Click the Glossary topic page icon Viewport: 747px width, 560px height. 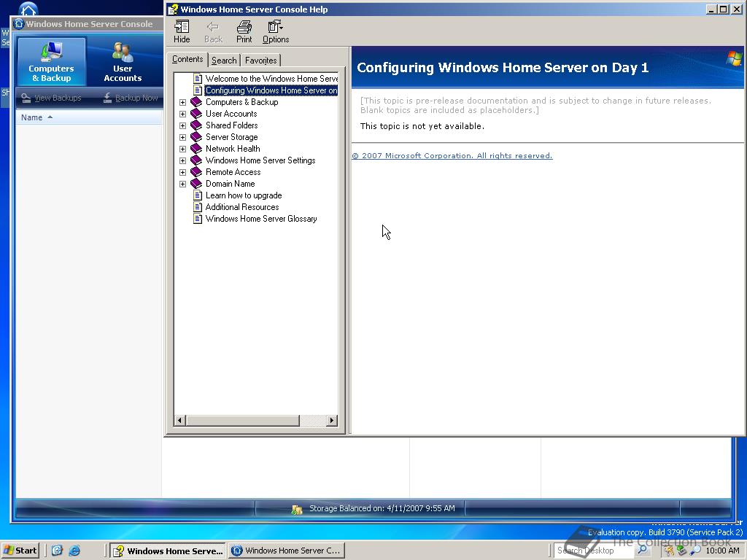coord(198,219)
